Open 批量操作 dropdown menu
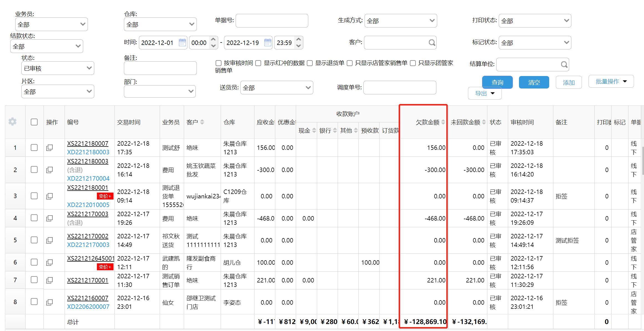 [x=611, y=82]
